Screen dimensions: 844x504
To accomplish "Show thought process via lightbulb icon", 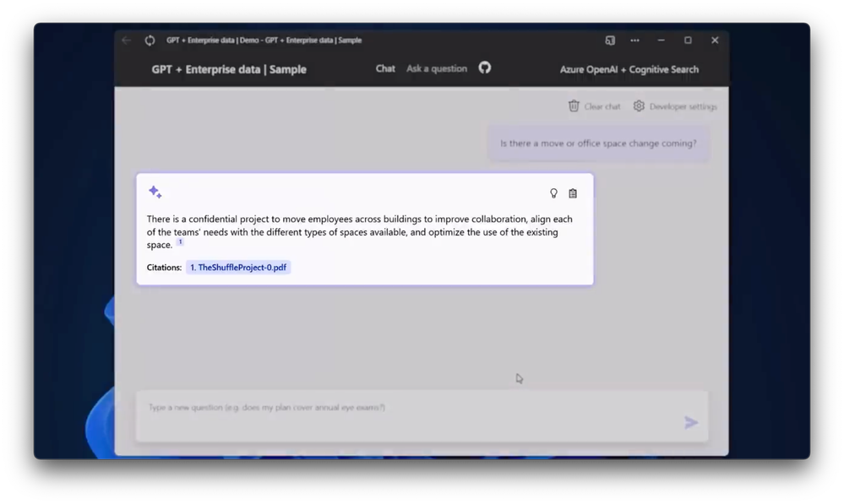I will coord(553,193).
